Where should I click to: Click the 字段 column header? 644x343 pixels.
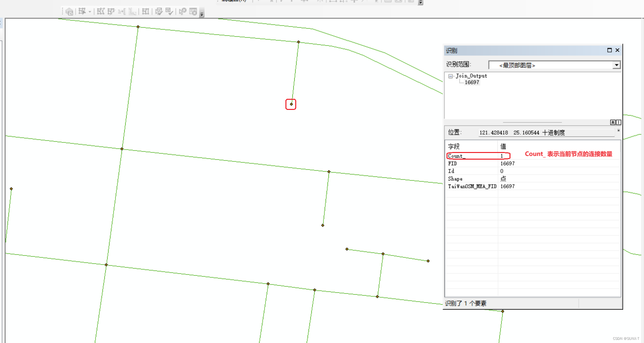[x=471, y=146]
